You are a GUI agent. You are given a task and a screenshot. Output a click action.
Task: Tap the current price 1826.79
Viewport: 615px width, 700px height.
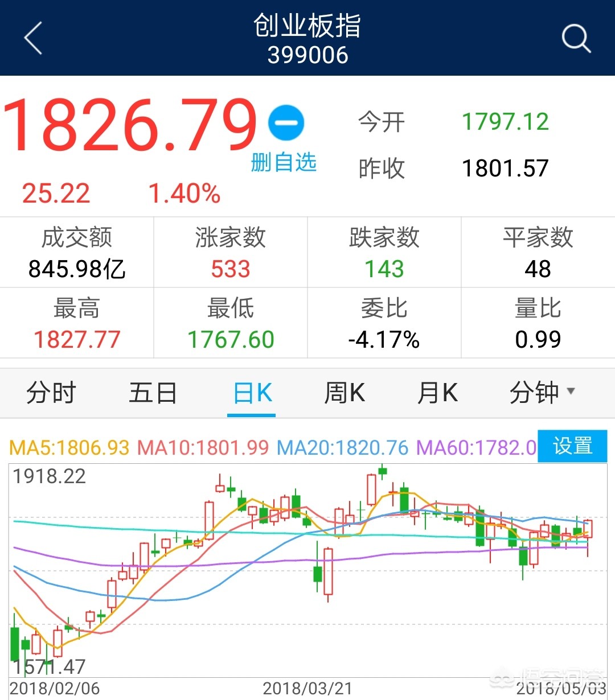(130, 125)
